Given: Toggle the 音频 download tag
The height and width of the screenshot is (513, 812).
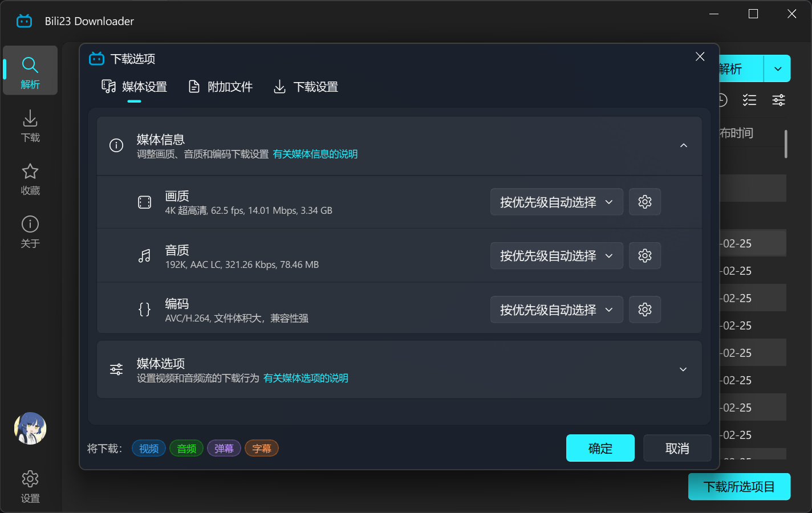Looking at the screenshot, I should point(186,449).
